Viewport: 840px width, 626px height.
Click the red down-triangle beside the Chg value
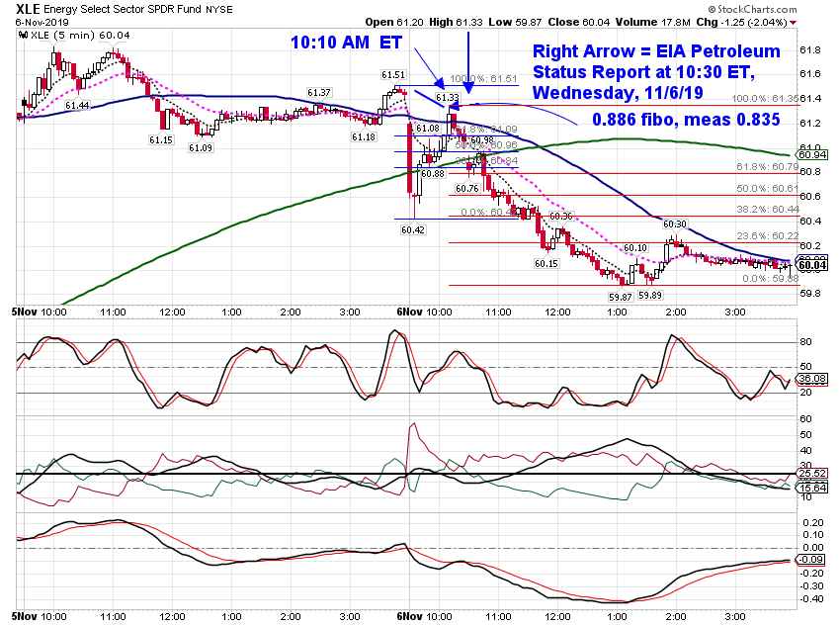click(x=793, y=23)
